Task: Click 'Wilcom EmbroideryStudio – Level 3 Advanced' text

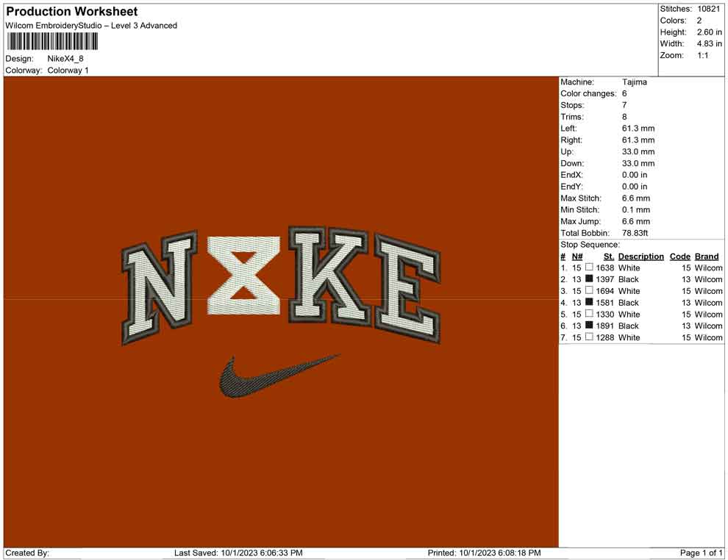Action: (91, 26)
